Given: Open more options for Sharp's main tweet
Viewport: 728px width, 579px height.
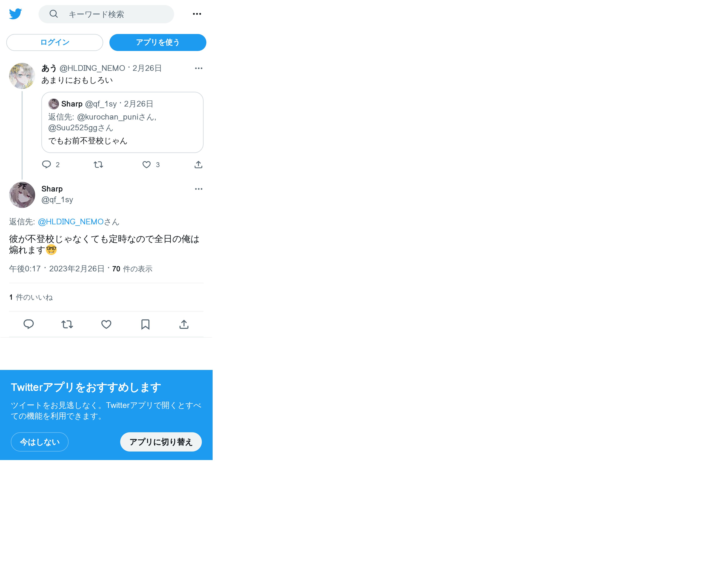Looking at the screenshot, I should coord(199,189).
